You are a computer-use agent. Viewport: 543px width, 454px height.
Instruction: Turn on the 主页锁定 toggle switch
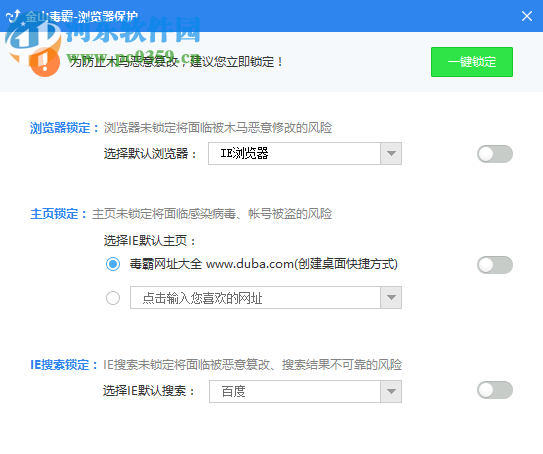tap(495, 265)
